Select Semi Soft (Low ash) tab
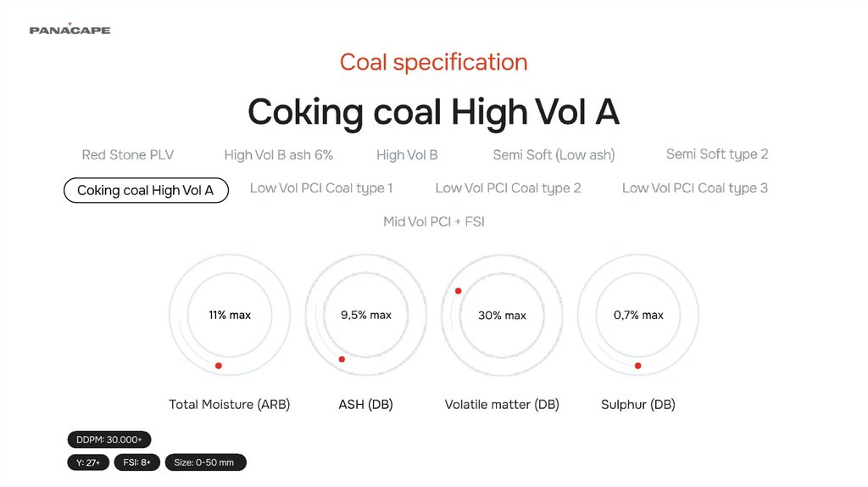 pyautogui.click(x=554, y=154)
